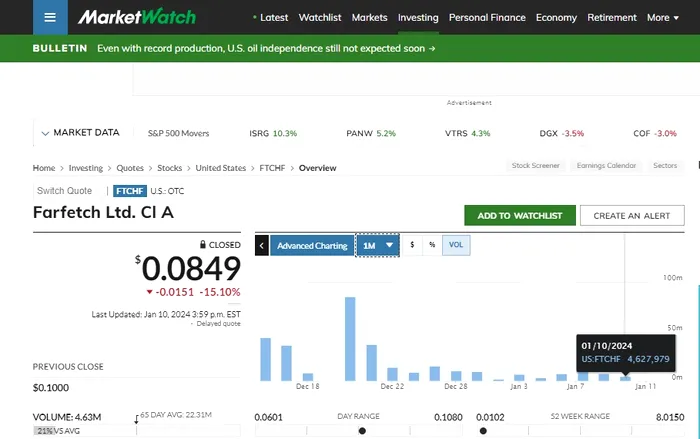Open the More navigation menu
700x439 pixels.
pyautogui.click(x=663, y=17)
